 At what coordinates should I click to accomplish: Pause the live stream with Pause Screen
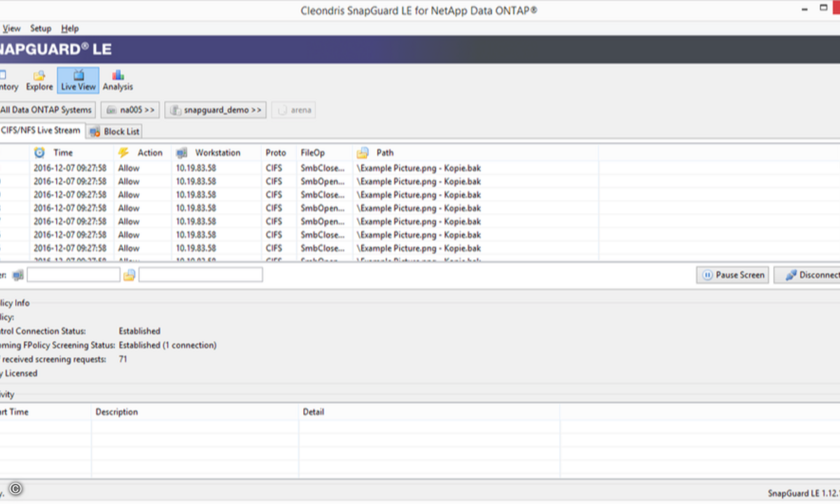(x=733, y=275)
